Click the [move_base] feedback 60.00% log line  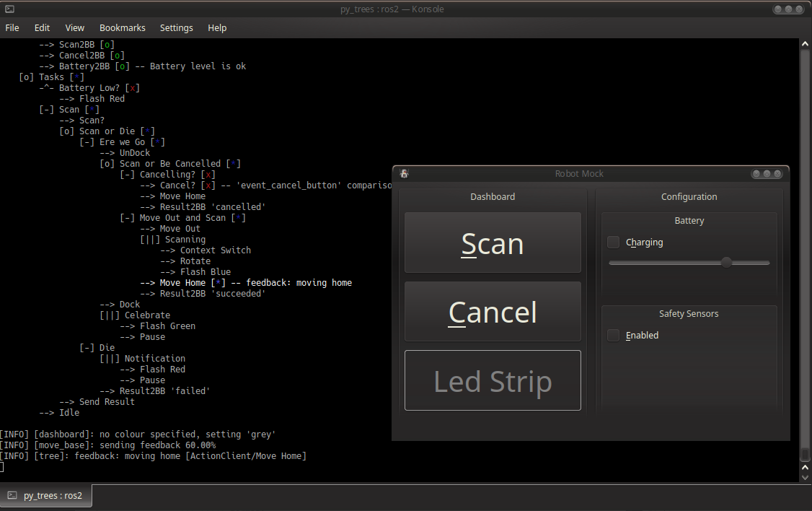(107, 445)
